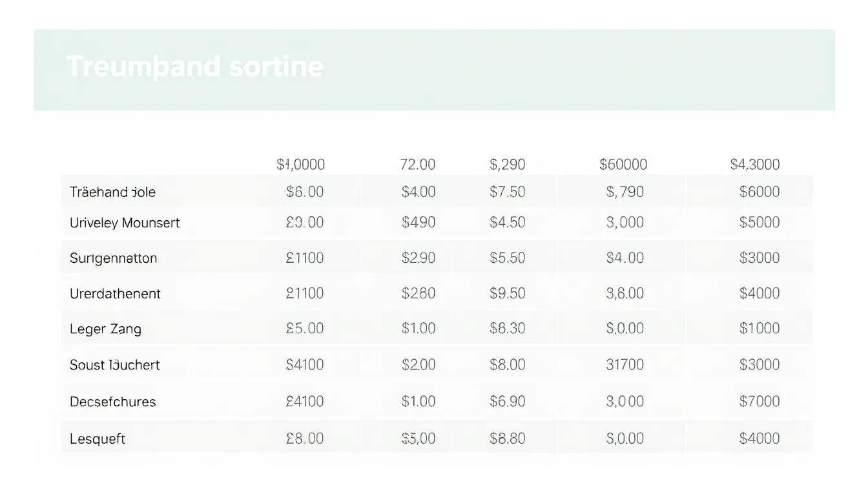Select the Leger Zang row label
Screen dimensions: 868x496
click(x=105, y=329)
